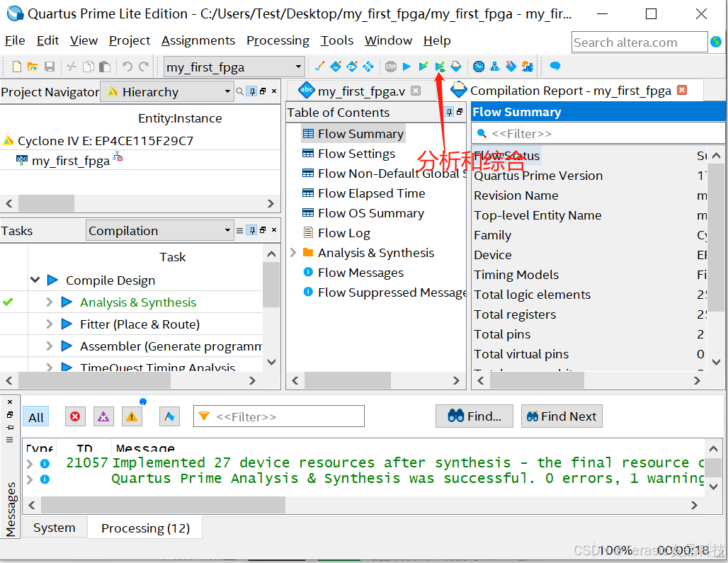Click the New file toolbar icon
This screenshot has width=728, height=563.
coord(17,67)
